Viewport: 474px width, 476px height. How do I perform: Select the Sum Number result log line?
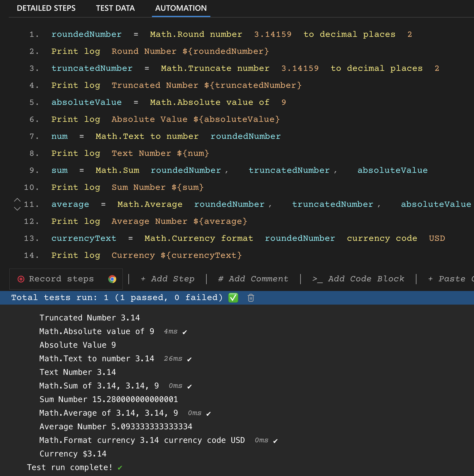pyautogui.click(x=109, y=399)
